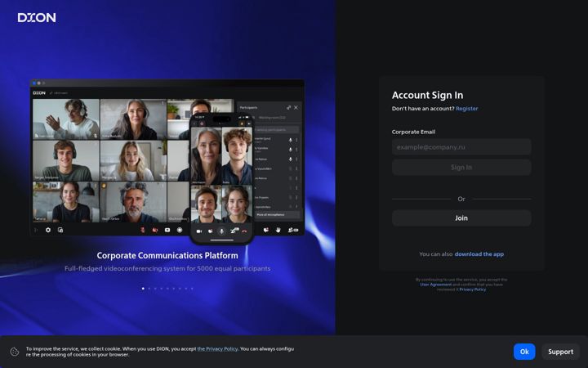Open the Privacy Policy link in the cookie notice
The width and height of the screenshot is (588, 368).
(x=217, y=349)
